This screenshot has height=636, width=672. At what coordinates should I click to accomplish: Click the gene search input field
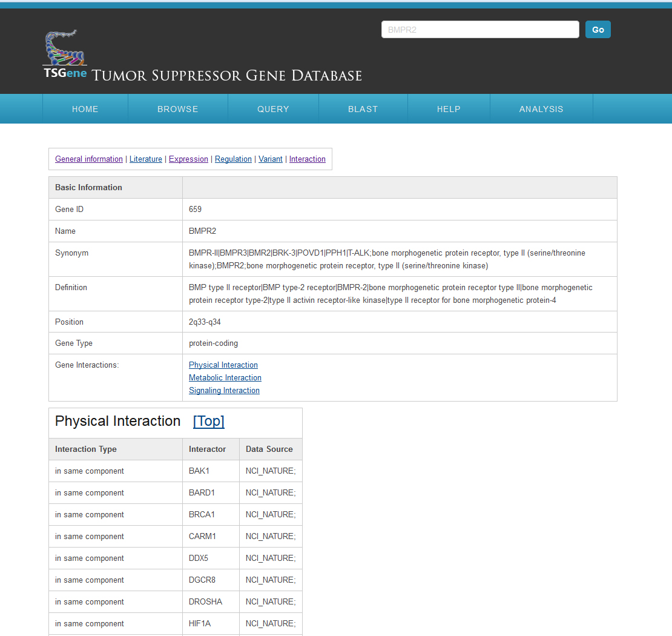tap(480, 30)
